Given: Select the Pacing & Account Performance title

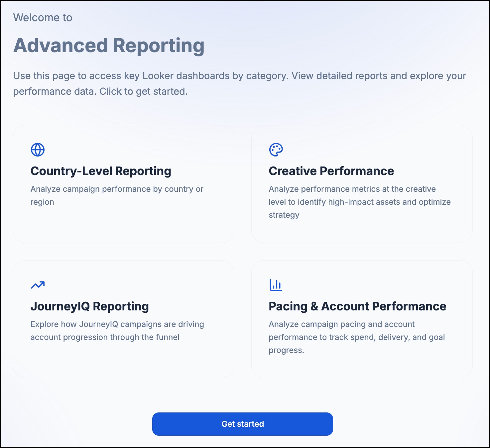Looking at the screenshot, I should coord(358,306).
